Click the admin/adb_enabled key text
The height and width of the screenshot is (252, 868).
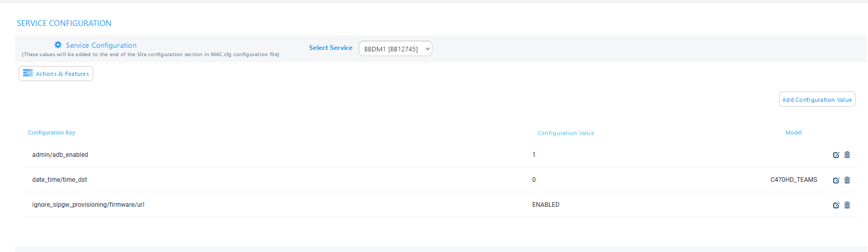pyautogui.click(x=60, y=155)
